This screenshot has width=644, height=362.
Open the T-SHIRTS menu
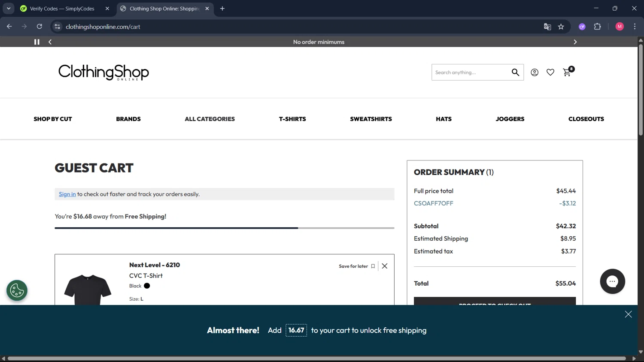[x=292, y=119]
